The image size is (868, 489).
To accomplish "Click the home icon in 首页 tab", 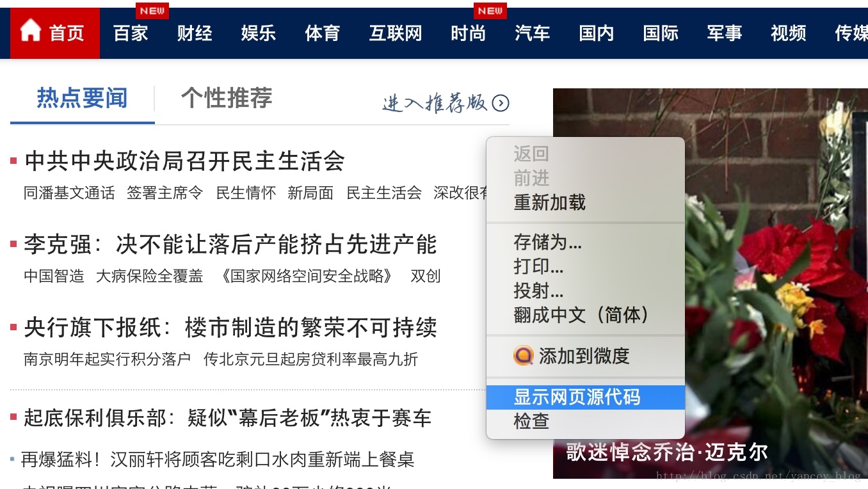I will pos(30,31).
